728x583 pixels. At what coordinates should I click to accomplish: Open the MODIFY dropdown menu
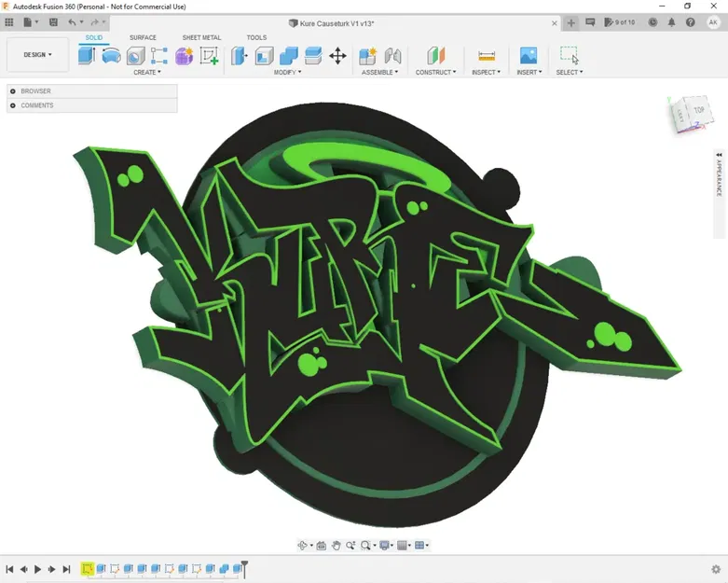pyautogui.click(x=287, y=73)
